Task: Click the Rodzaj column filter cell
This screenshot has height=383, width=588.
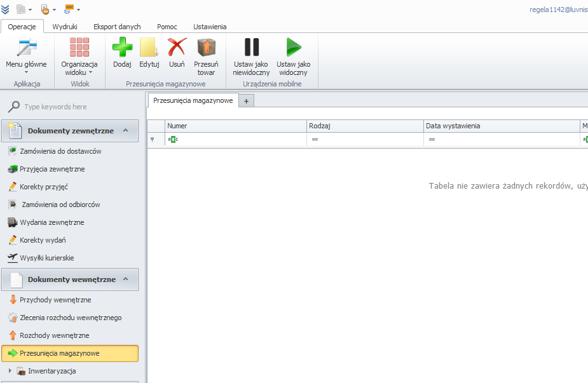Action: [365, 139]
